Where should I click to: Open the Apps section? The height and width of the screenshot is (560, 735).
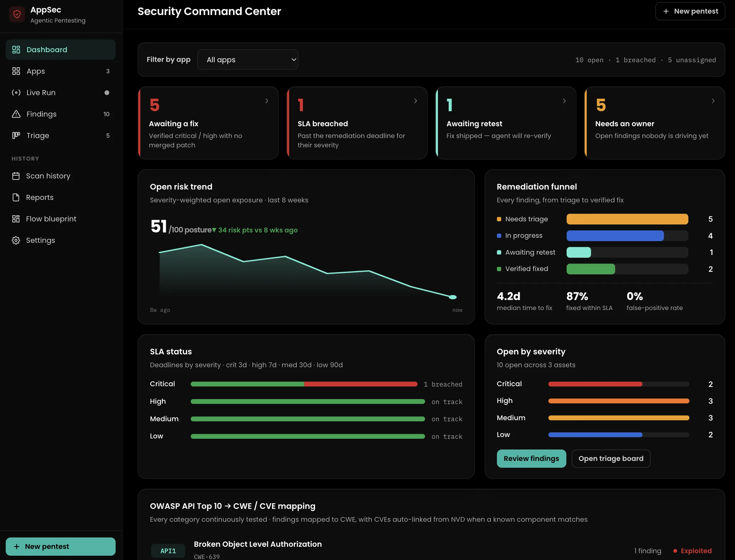[x=60, y=71]
